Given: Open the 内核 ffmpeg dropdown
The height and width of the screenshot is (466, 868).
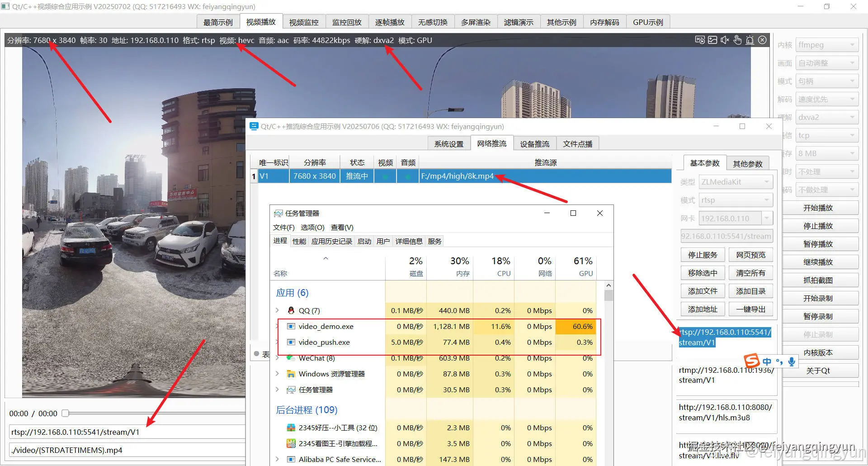Looking at the screenshot, I should (x=827, y=45).
